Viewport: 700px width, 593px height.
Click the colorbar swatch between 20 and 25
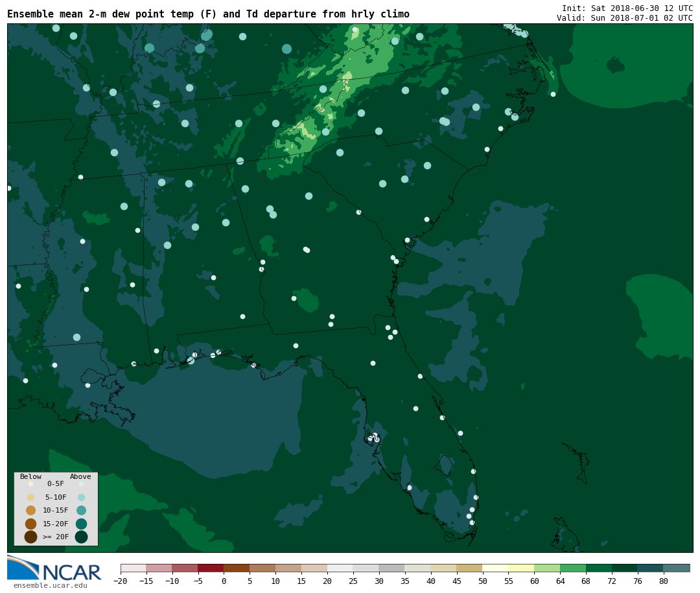(341, 568)
